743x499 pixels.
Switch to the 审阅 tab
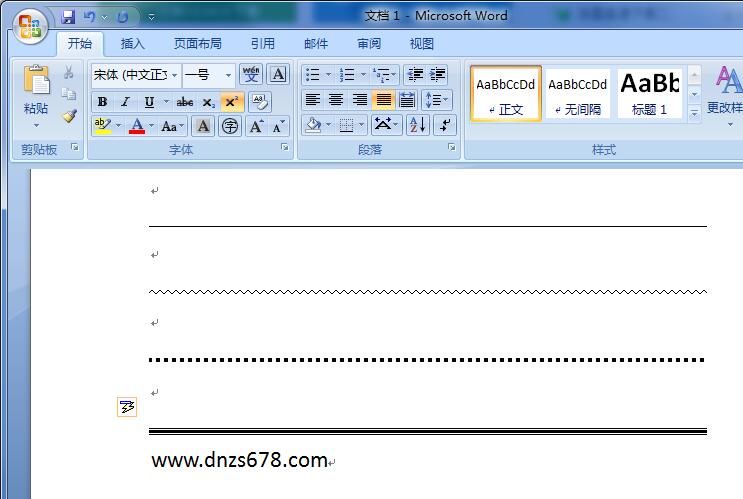click(x=369, y=44)
